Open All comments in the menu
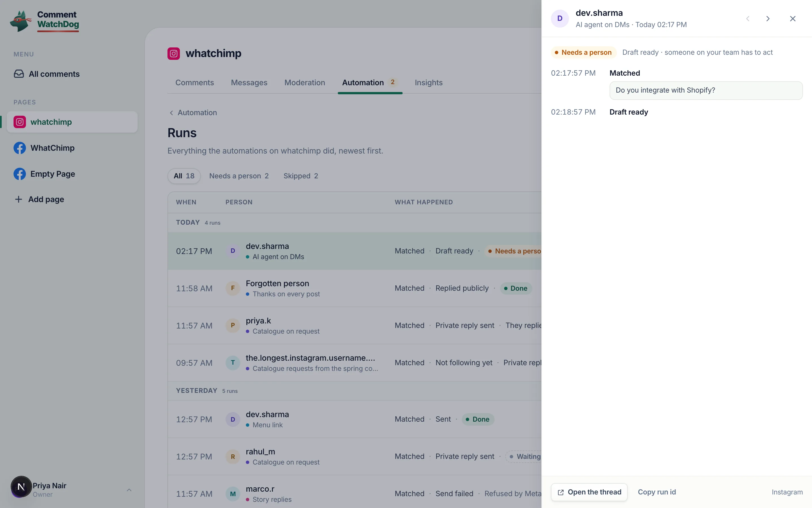 [x=72, y=74]
